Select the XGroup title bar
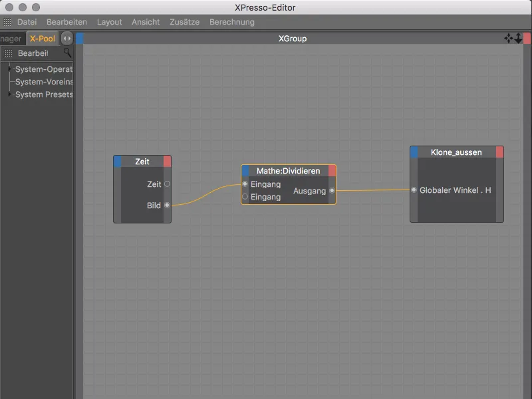This screenshot has height=399, width=532. coord(293,39)
